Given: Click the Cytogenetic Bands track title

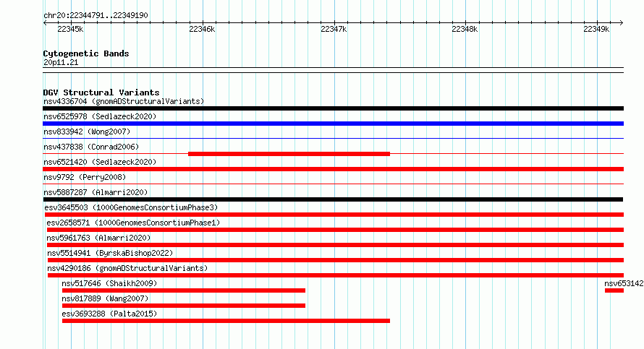Looking at the screenshot, I should [x=86, y=53].
